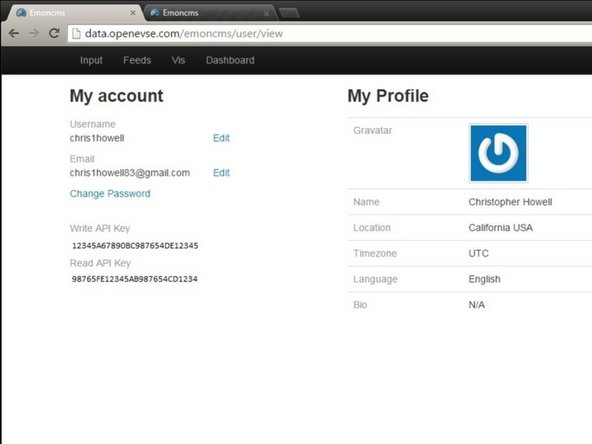The width and height of the screenshot is (592, 444).
Task: Close the first Emoncms tab
Action: (x=133, y=13)
